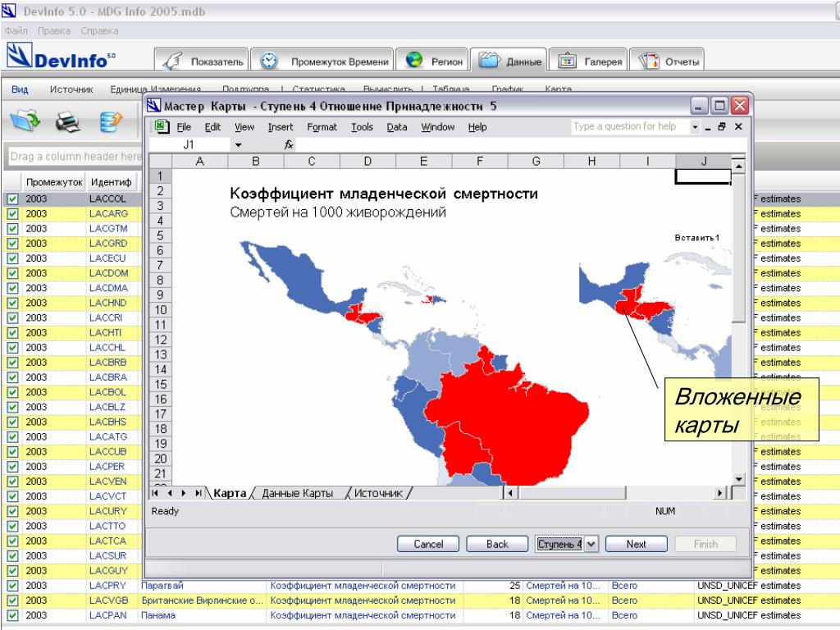Click vertical scrollbar down arrow in spreadsheet

pyautogui.click(x=739, y=479)
